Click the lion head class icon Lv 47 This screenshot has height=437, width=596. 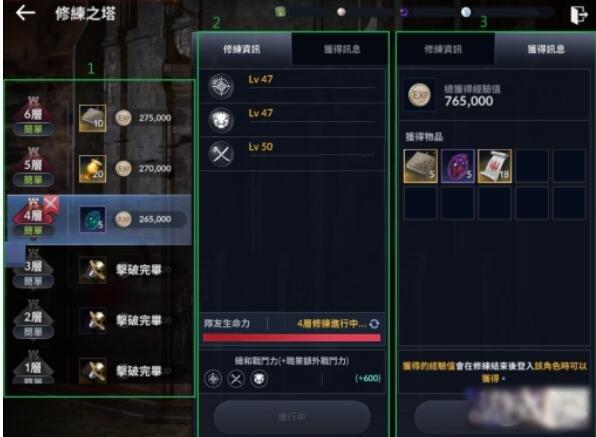pyautogui.click(x=221, y=120)
